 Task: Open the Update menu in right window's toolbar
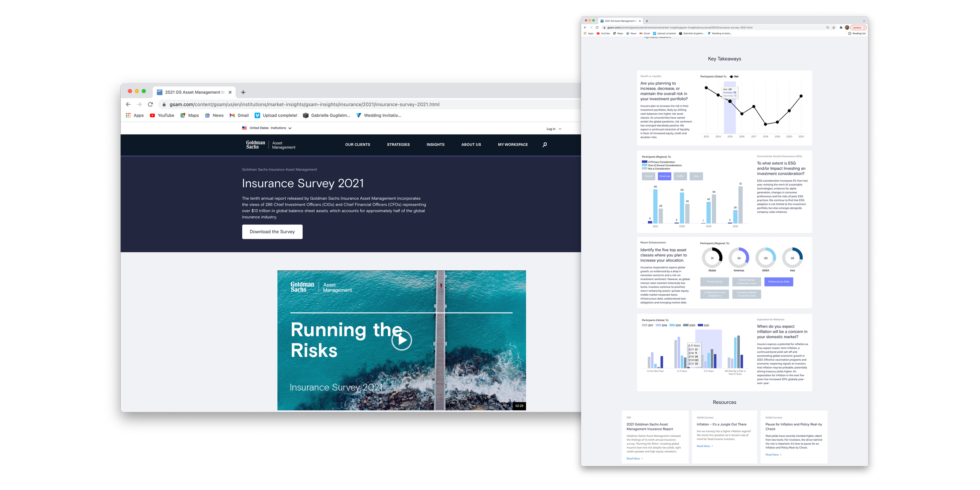tap(858, 27)
